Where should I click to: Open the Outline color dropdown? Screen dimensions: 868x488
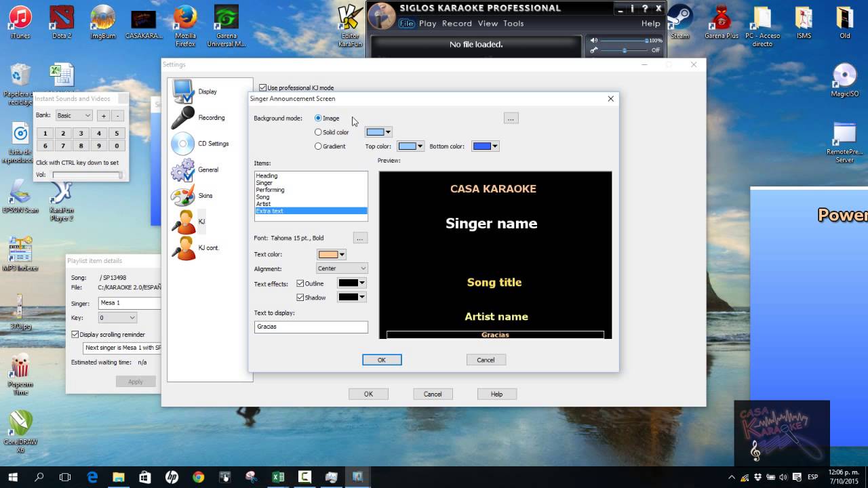coord(352,283)
